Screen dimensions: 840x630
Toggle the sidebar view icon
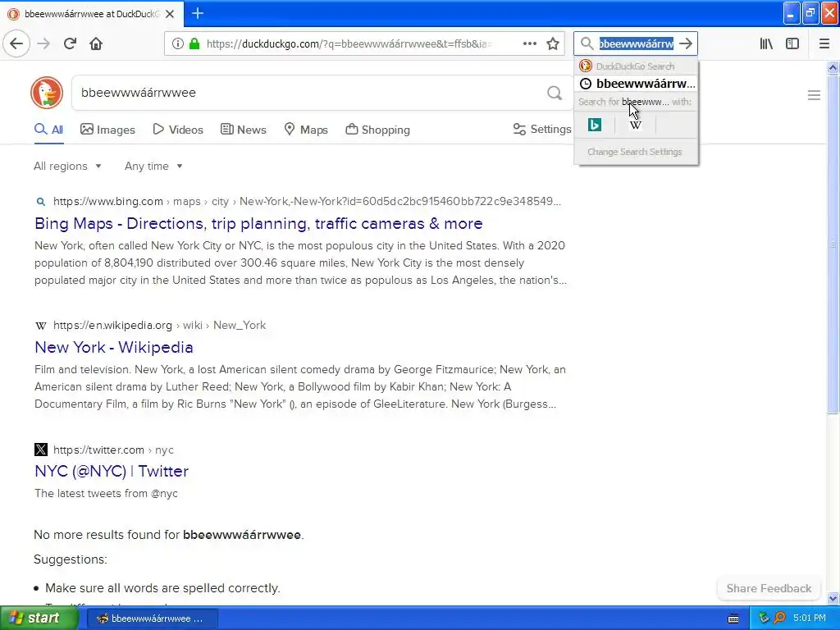point(792,43)
